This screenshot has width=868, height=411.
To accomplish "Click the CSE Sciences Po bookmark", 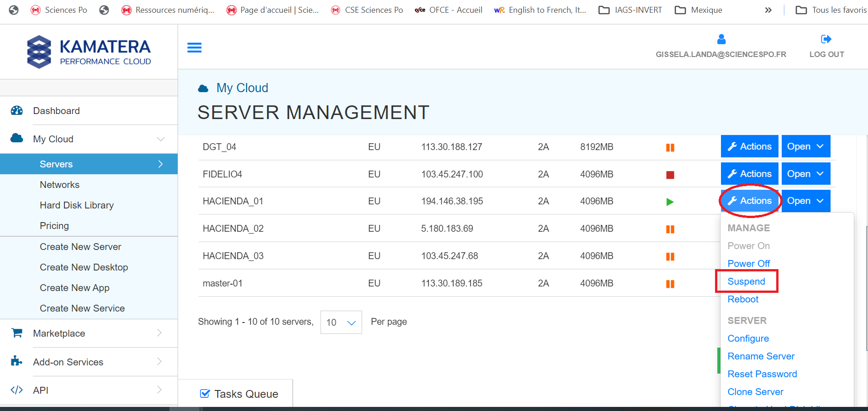I will click(367, 10).
